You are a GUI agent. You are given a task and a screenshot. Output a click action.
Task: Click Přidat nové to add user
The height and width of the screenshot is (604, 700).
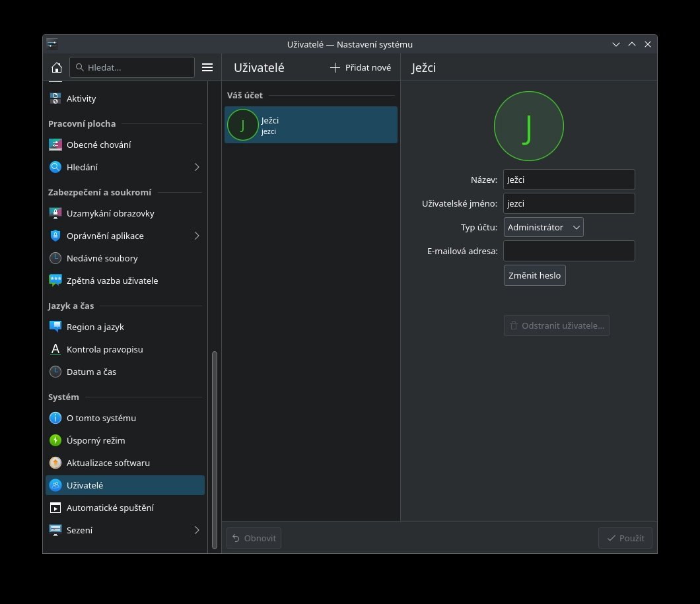click(361, 67)
